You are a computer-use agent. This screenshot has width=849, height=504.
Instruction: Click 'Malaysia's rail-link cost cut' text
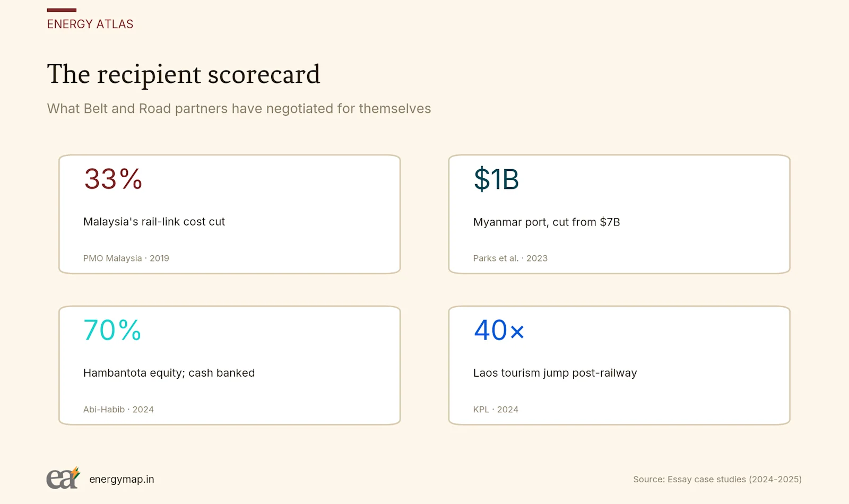point(154,222)
